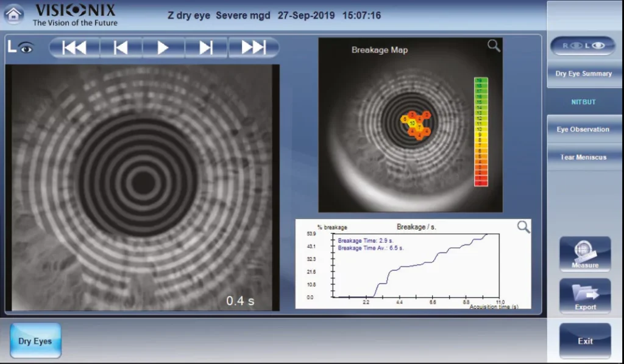Select the NITBUT tab
This screenshot has height=364, width=624.
(x=583, y=102)
